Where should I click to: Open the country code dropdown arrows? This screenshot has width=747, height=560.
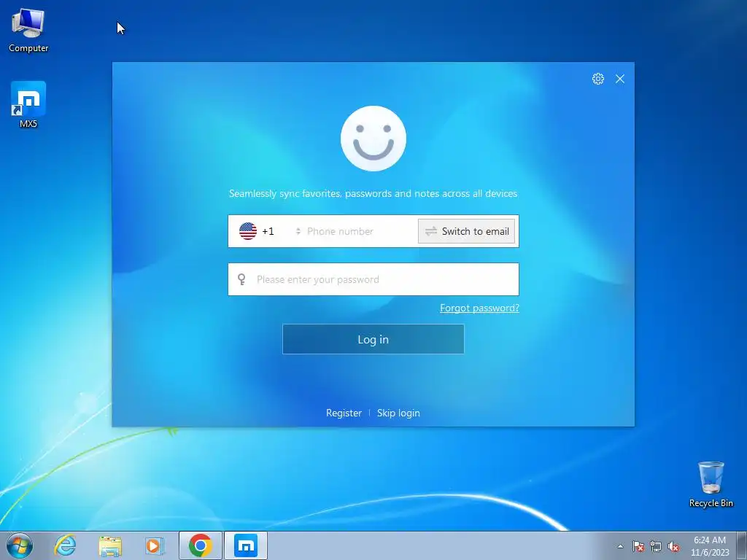298,231
